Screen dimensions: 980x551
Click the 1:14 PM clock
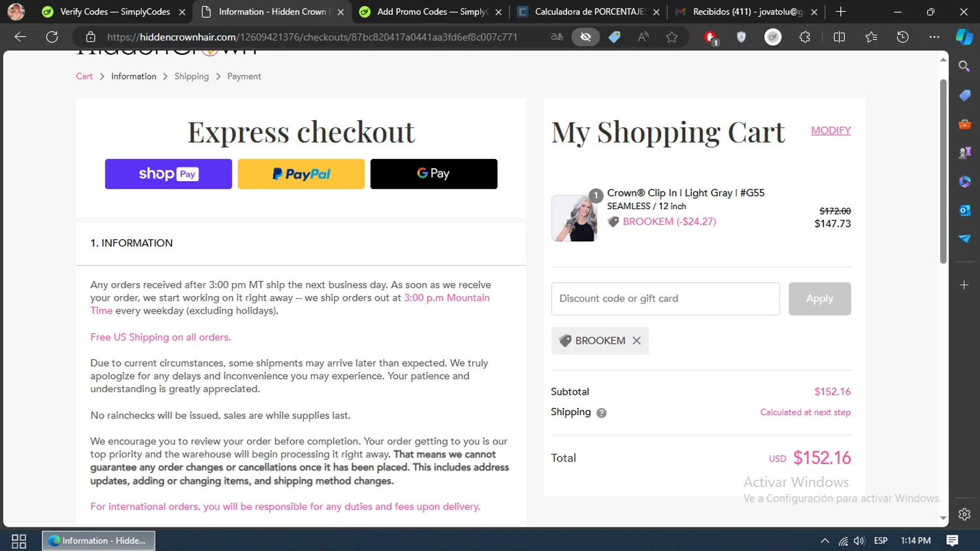915,541
